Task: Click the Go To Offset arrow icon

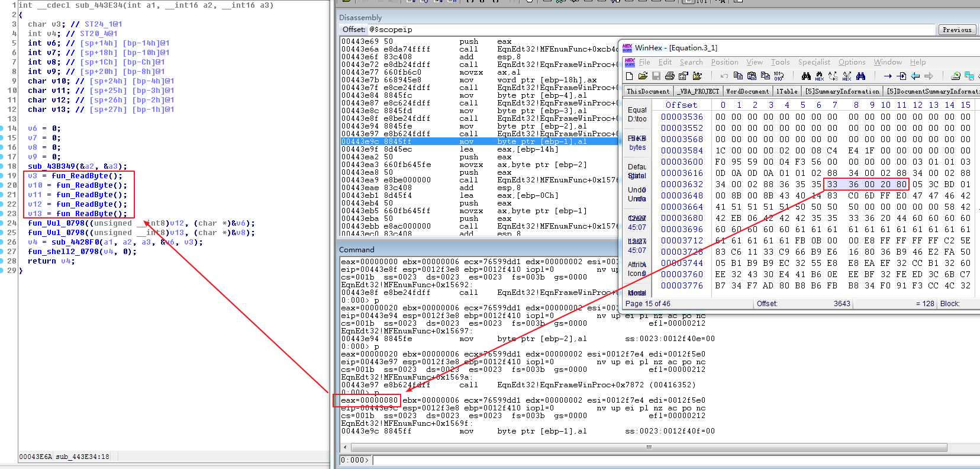Action: [888, 76]
